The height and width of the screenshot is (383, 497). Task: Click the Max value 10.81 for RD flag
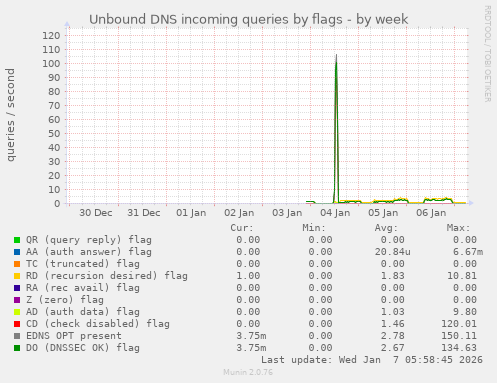pos(462,276)
